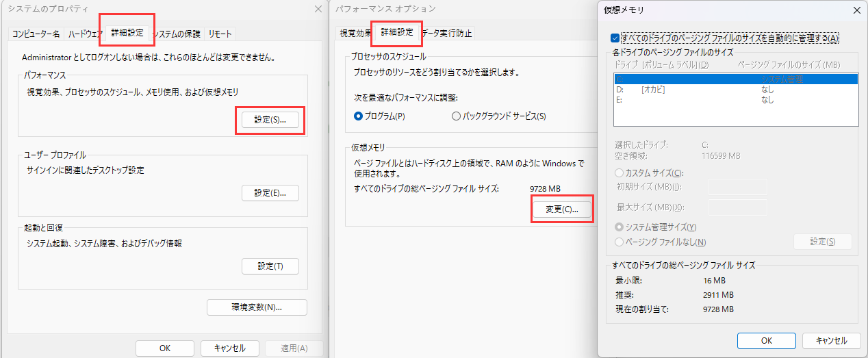Select the プログラム(P) radio button

(380, 116)
